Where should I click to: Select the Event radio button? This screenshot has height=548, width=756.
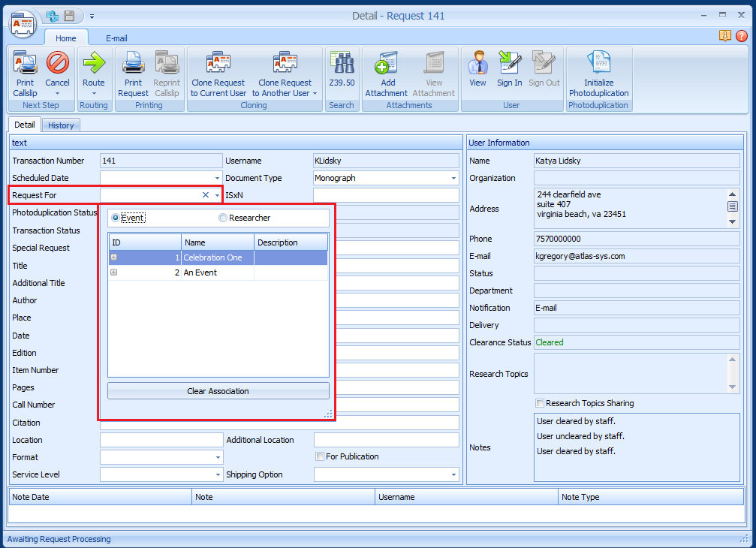coord(116,218)
